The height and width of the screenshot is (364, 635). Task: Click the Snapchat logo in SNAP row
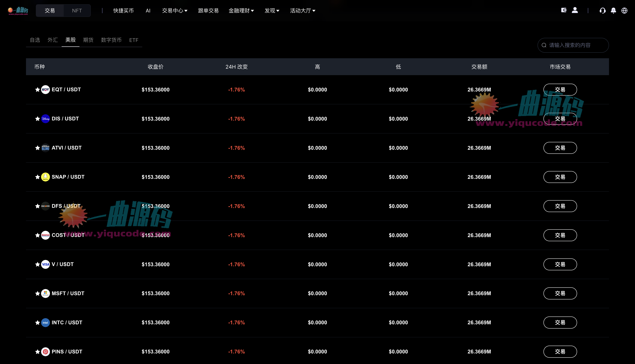45,177
